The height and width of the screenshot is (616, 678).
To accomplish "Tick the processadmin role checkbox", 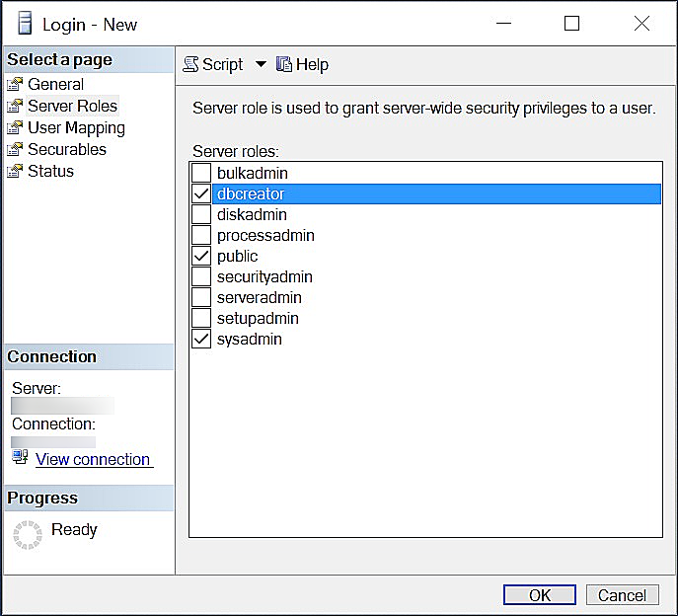I will pyautogui.click(x=201, y=236).
